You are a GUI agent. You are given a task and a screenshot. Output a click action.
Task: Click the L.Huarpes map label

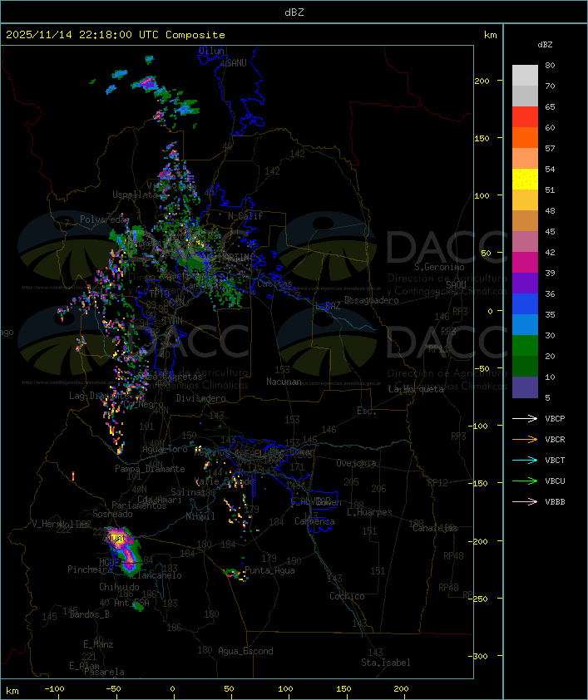point(369,512)
